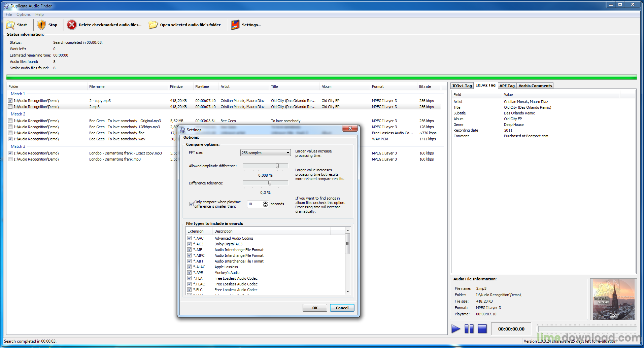The height and width of the screenshot is (348, 644).
Task: Check the Bee Gees Original.mp3 row checkbox
Action: point(10,121)
